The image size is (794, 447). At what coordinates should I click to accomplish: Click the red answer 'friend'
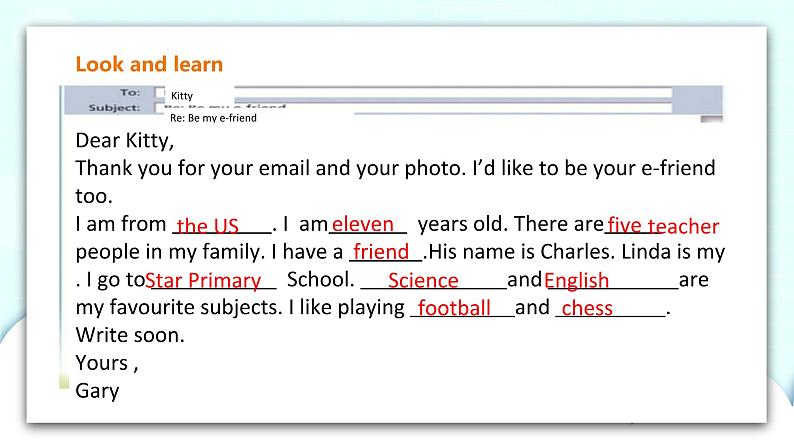[x=381, y=252]
